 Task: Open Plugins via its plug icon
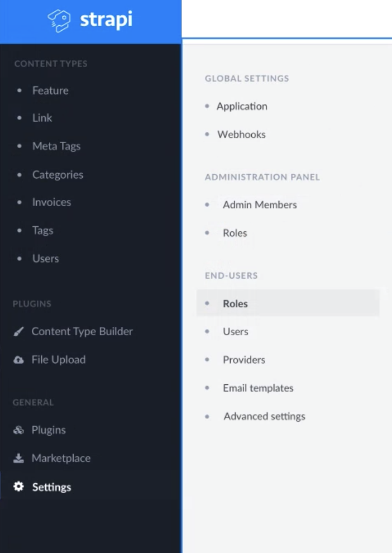point(18,430)
